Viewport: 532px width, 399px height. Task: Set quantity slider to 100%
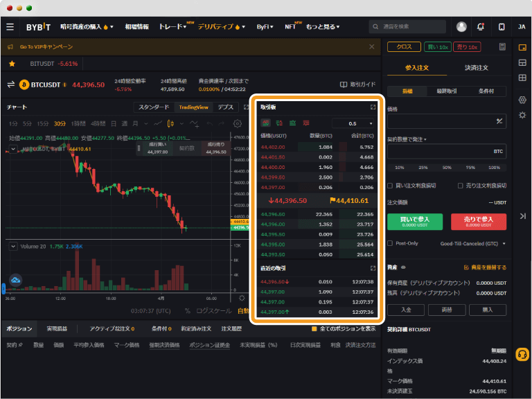(494, 168)
